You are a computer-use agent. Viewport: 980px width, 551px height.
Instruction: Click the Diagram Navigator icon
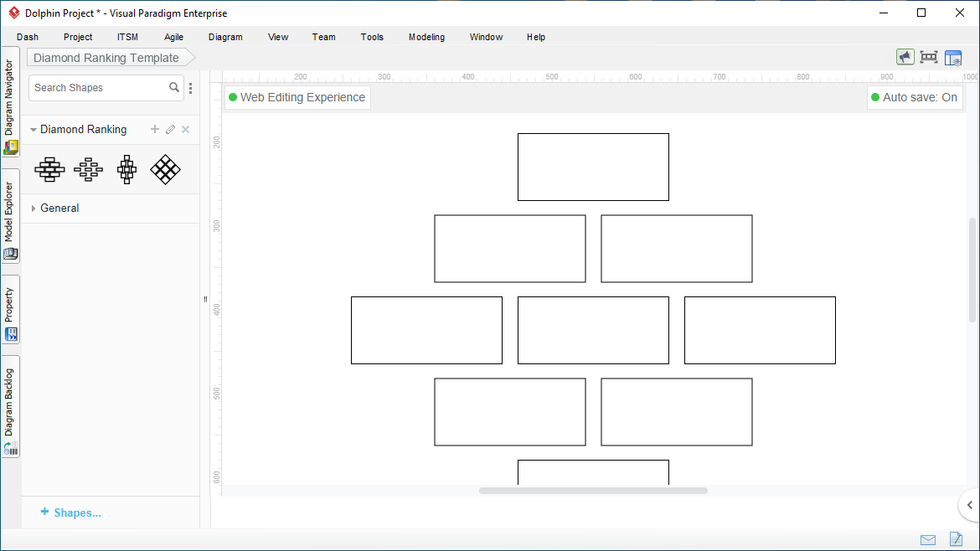11,147
